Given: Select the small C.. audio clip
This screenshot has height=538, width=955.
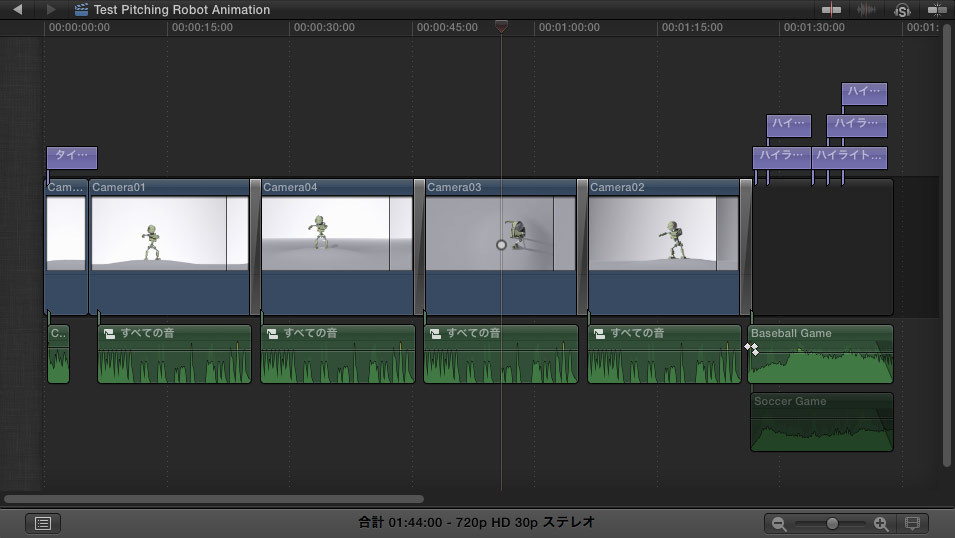Looking at the screenshot, I should (x=58, y=354).
